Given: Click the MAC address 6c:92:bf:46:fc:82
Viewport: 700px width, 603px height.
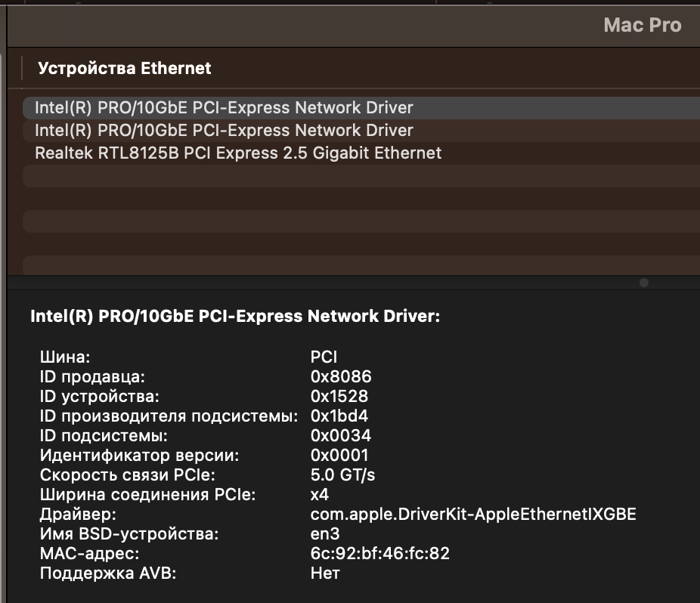Looking at the screenshot, I should [x=380, y=553].
